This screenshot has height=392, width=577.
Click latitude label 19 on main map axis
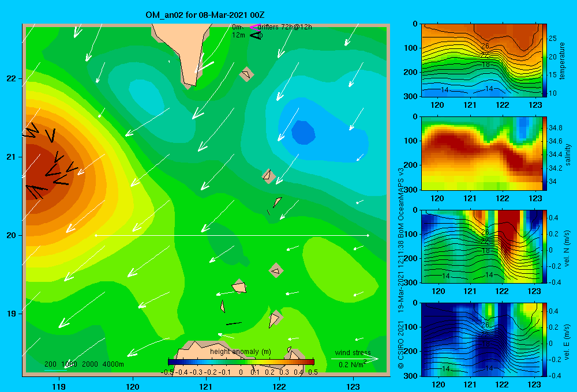tap(11, 314)
